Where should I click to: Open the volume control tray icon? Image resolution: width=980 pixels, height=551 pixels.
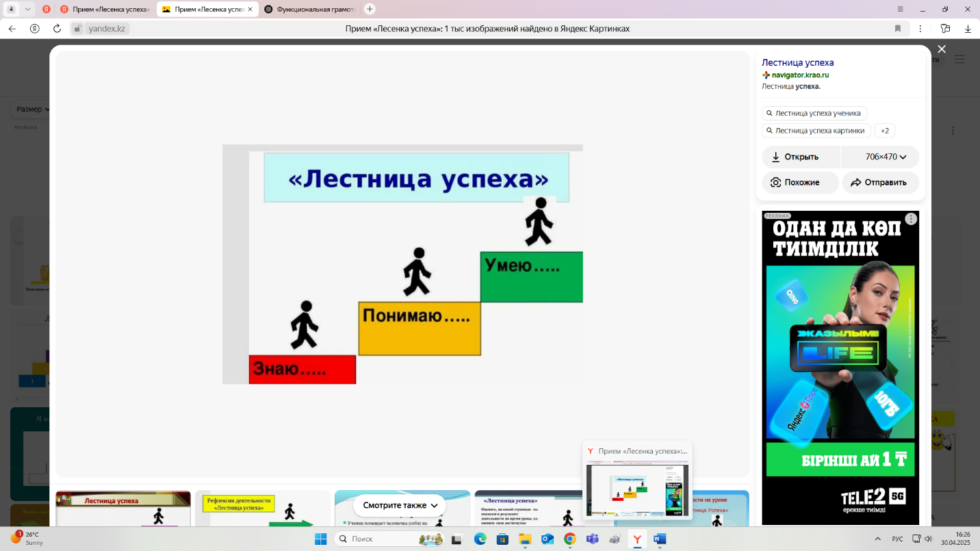pos(929,539)
